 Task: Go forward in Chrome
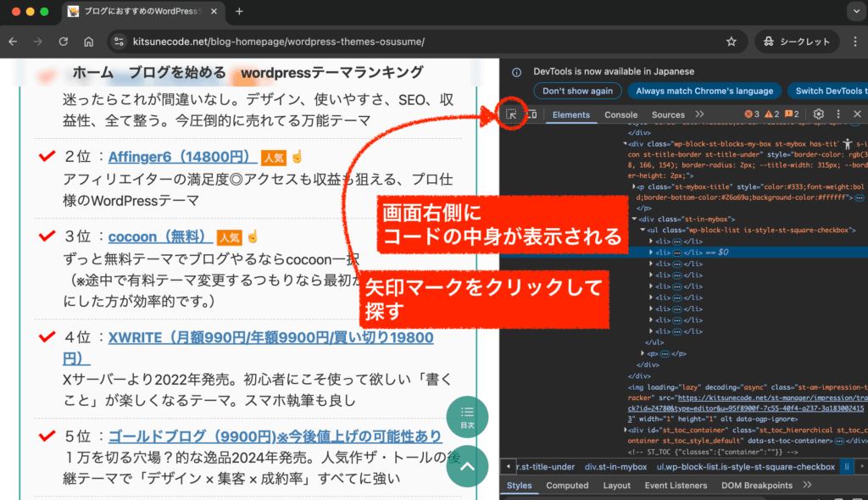37,42
